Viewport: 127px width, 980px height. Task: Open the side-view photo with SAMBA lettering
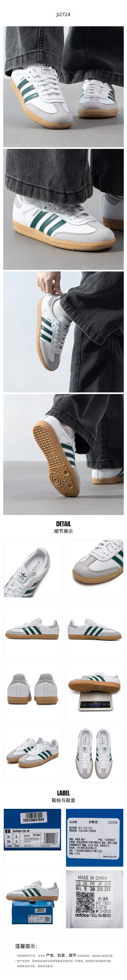coord(63,209)
